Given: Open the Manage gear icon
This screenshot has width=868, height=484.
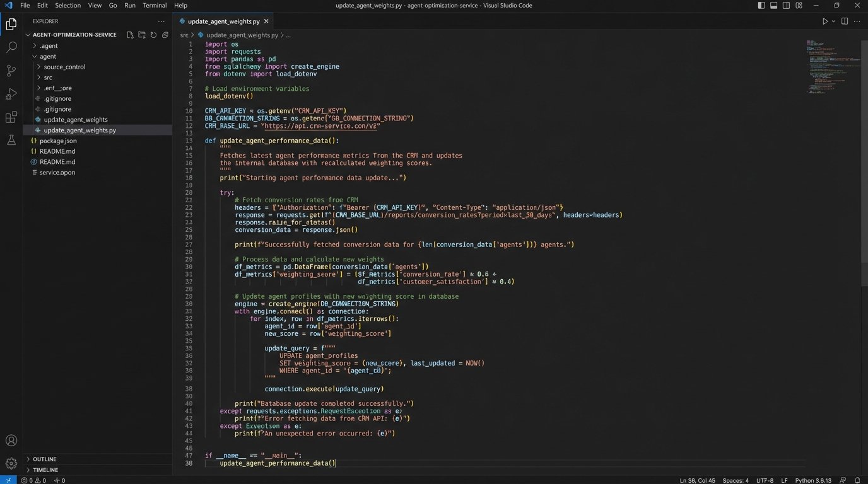Looking at the screenshot, I should coord(11,461).
